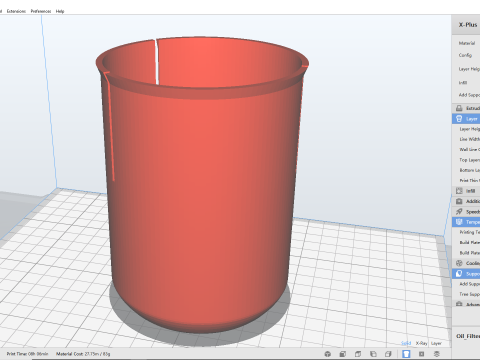Click the Infill category pattern icon
Screen dimensions: 480x360
459,191
